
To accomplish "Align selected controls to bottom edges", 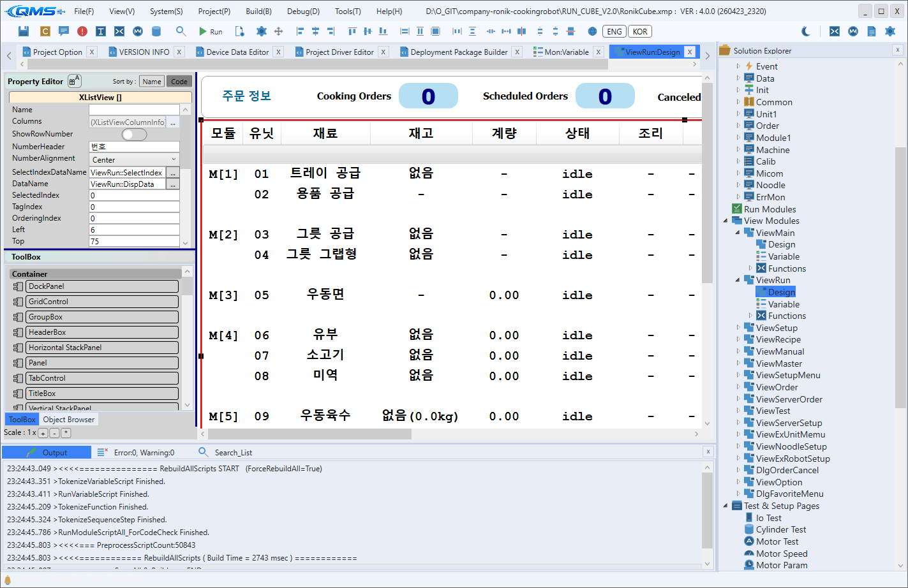I will (383, 31).
